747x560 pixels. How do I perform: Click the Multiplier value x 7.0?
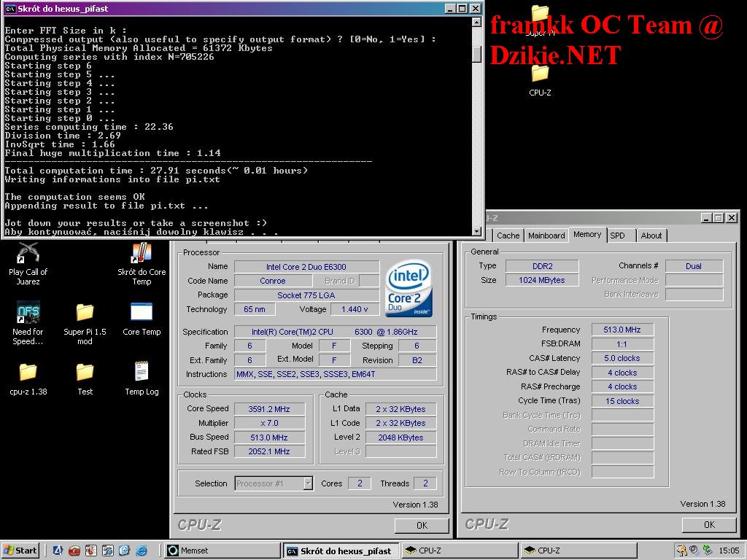click(x=269, y=423)
